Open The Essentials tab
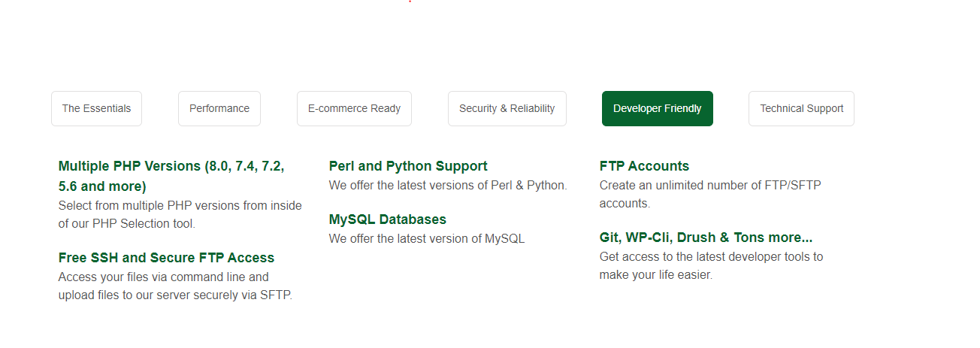The height and width of the screenshot is (348, 980). (96, 108)
